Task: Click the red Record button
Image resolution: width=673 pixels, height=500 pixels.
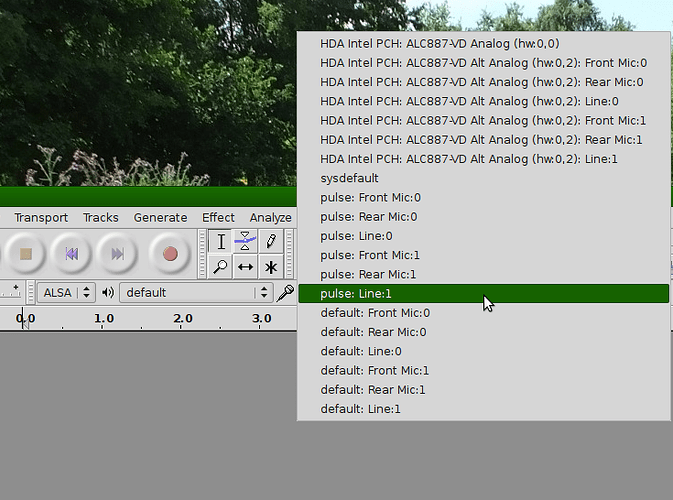Action: (x=170, y=254)
